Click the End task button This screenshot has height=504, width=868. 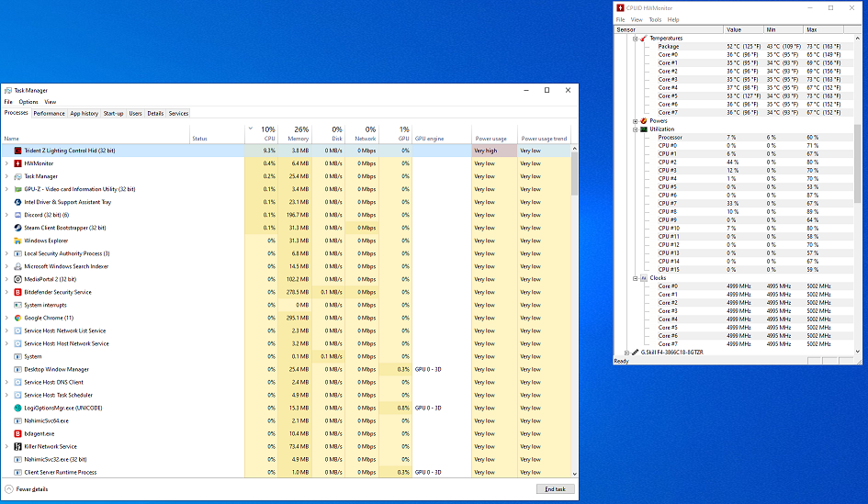click(555, 489)
